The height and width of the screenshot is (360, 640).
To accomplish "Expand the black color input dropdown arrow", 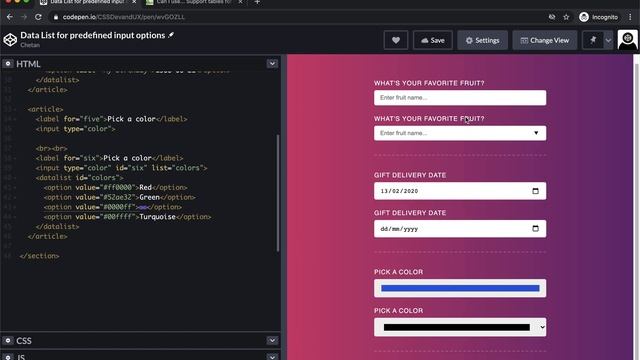I will [x=542, y=327].
